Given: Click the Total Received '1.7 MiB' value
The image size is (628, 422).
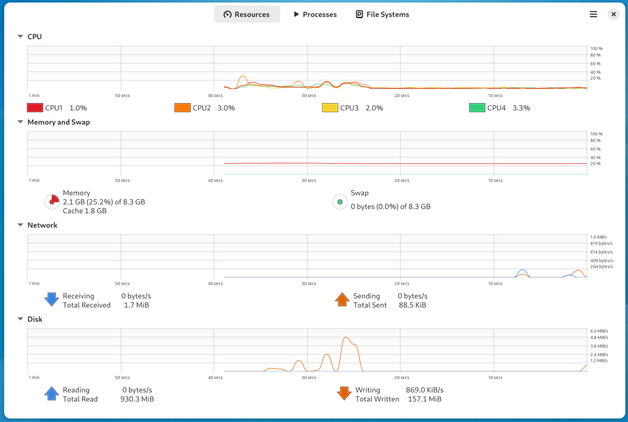Looking at the screenshot, I should (136, 305).
